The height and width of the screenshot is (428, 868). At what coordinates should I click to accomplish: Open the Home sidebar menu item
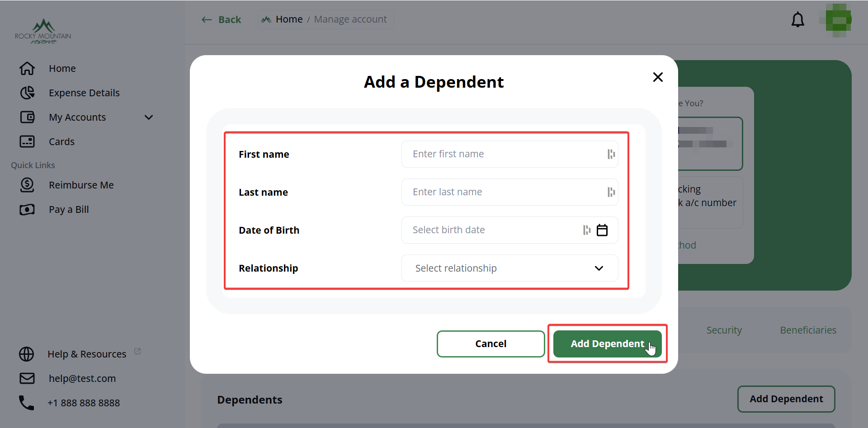(62, 69)
